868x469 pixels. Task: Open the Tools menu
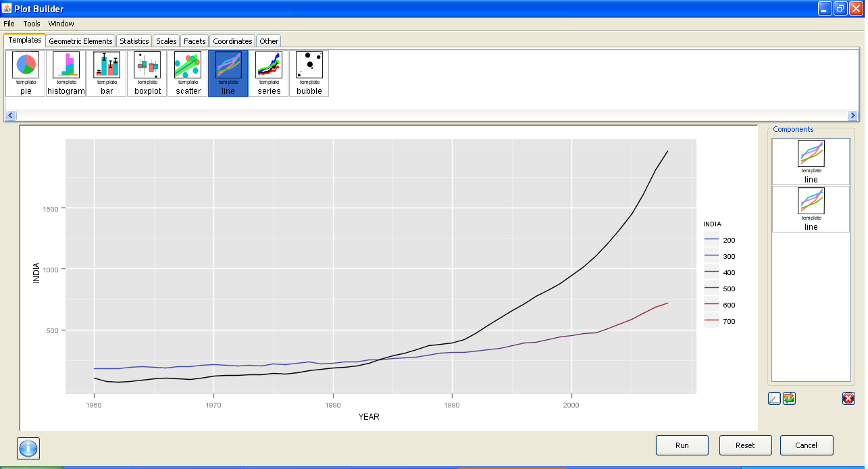coord(32,24)
